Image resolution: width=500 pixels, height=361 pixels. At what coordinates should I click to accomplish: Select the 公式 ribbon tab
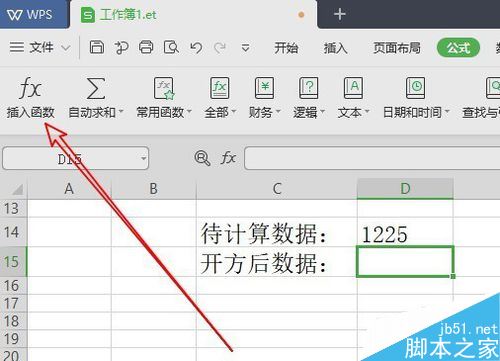(x=458, y=48)
